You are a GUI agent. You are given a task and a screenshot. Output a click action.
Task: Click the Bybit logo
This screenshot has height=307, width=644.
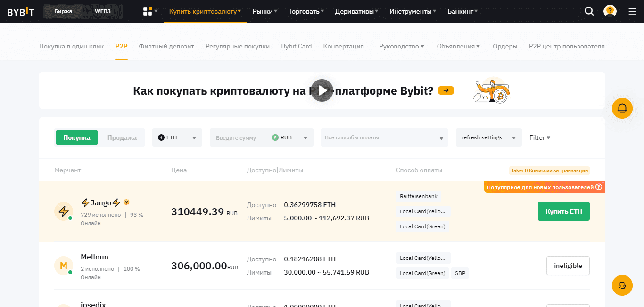20,11
